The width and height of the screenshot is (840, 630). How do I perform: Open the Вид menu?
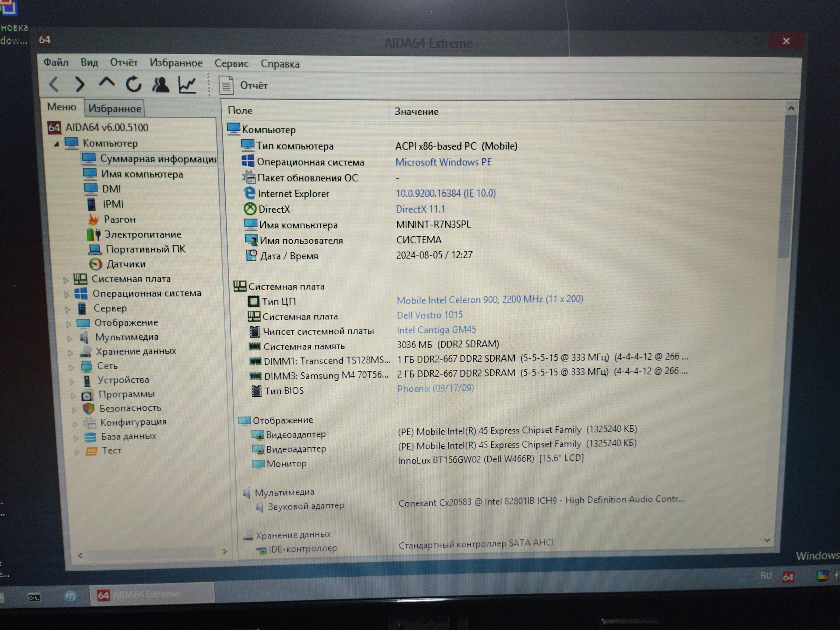click(89, 63)
